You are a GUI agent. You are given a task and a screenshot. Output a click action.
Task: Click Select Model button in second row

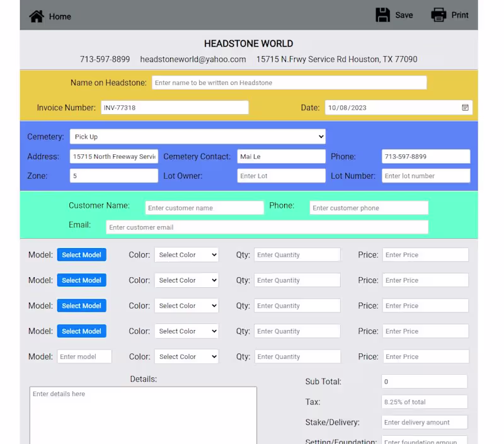coord(82,280)
